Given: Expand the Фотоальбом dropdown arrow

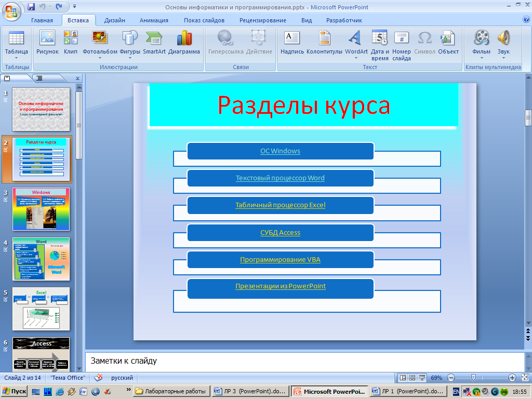Looking at the screenshot, I should [100, 58].
